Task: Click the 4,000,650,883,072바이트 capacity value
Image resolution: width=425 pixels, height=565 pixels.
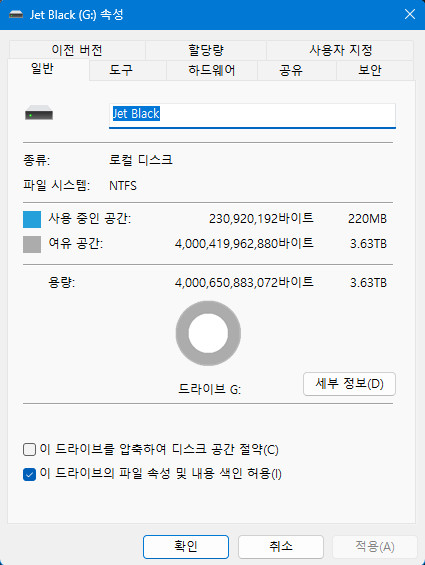Action: pos(244,282)
